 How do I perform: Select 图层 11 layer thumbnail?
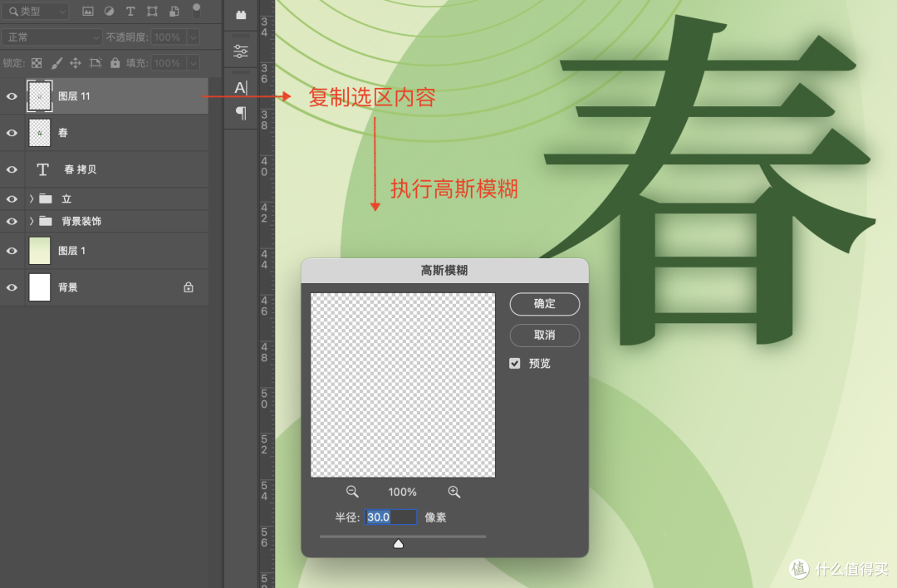point(40,96)
